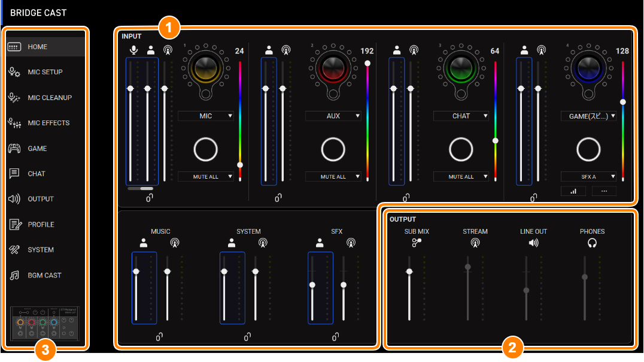Screen dimensions: 644x362
Task: Open the GAME page in sidebar
Action: click(45, 149)
